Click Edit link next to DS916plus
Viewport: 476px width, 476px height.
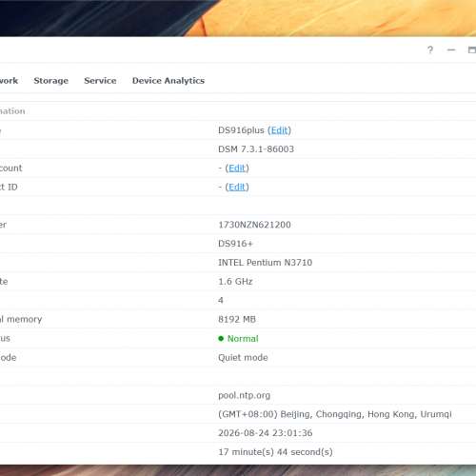pos(279,130)
